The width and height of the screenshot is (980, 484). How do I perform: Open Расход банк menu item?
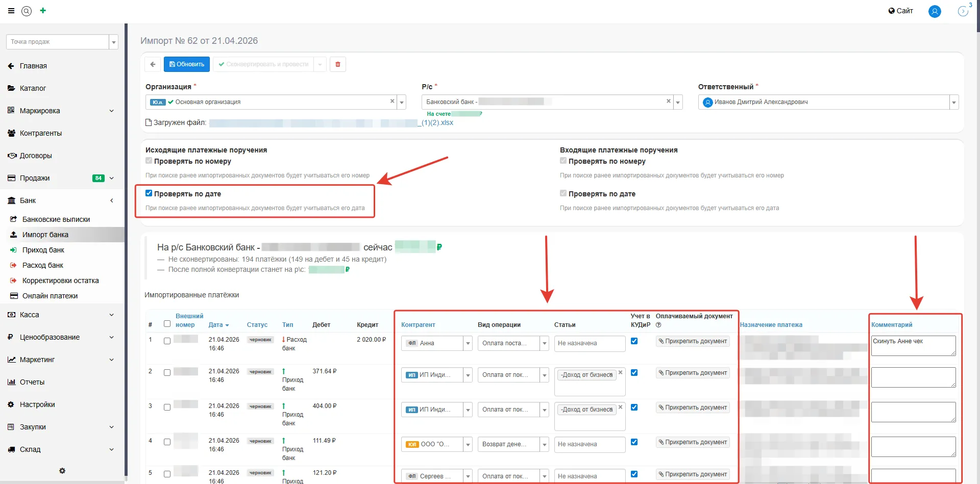tap(43, 265)
